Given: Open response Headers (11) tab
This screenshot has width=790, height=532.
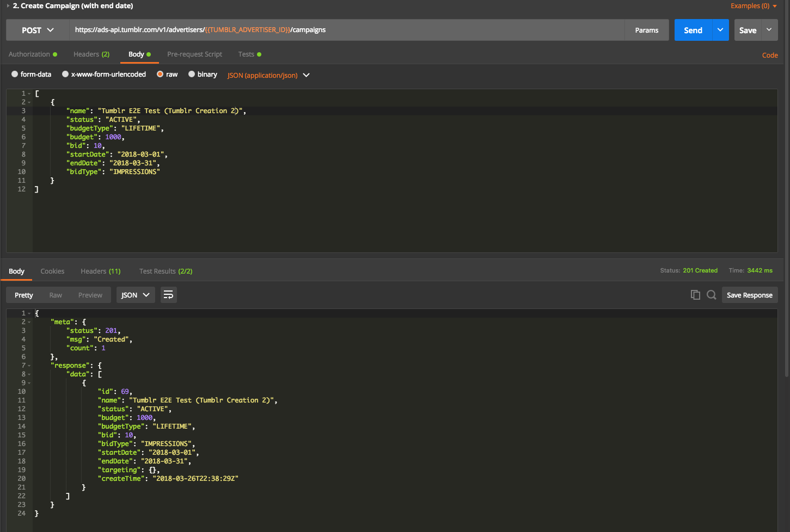Looking at the screenshot, I should tap(101, 271).
